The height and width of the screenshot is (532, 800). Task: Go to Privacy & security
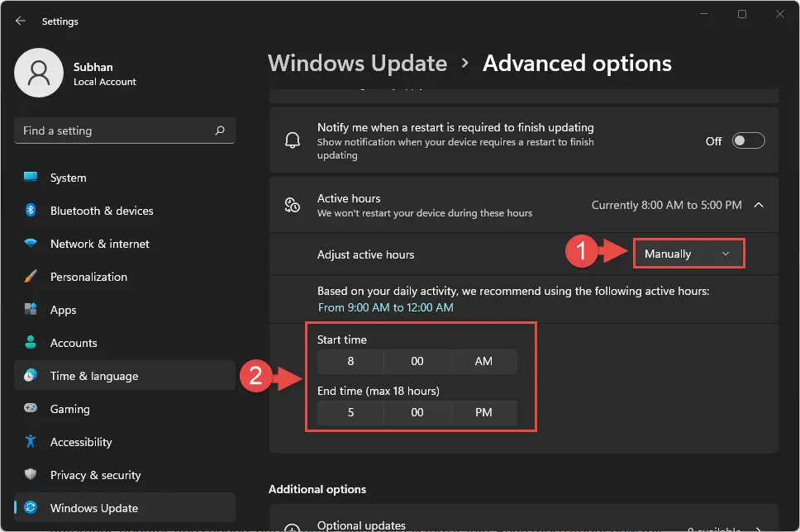(x=125, y=475)
